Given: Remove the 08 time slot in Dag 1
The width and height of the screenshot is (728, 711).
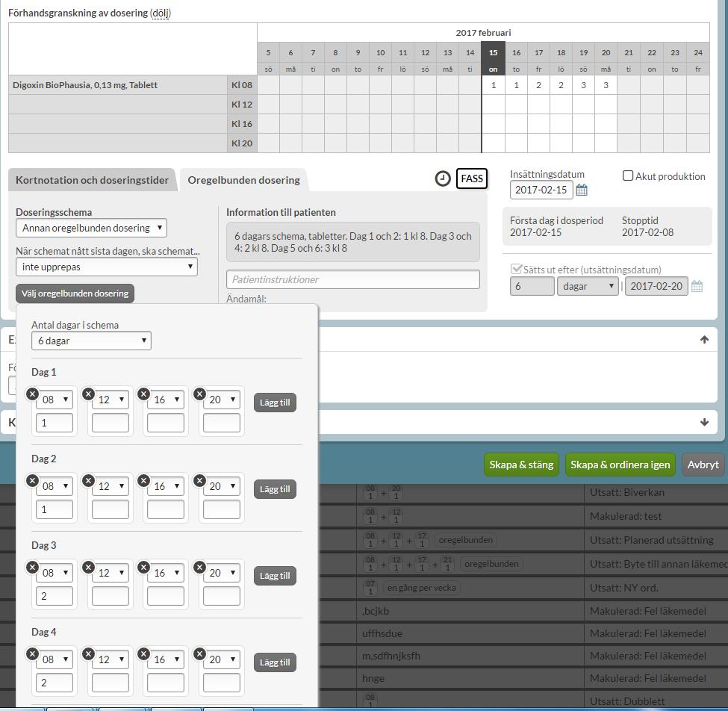Looking at the screenshot, I should 32,394.
